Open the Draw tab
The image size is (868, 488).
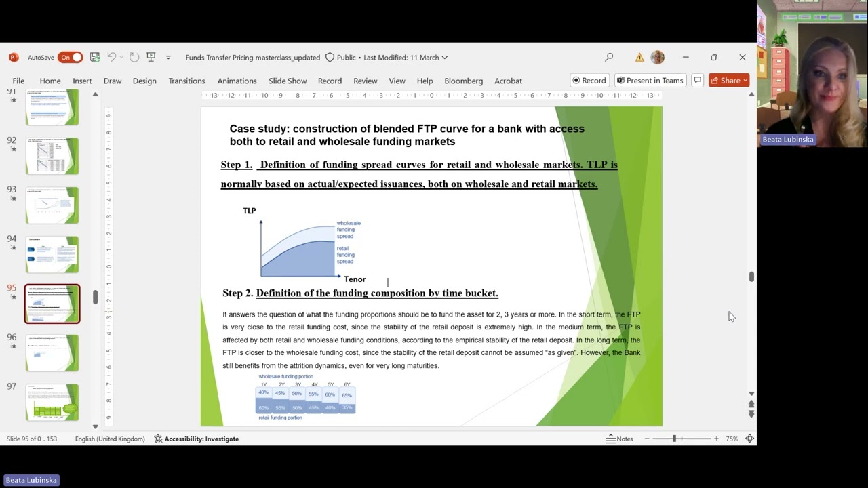(113, 81)
